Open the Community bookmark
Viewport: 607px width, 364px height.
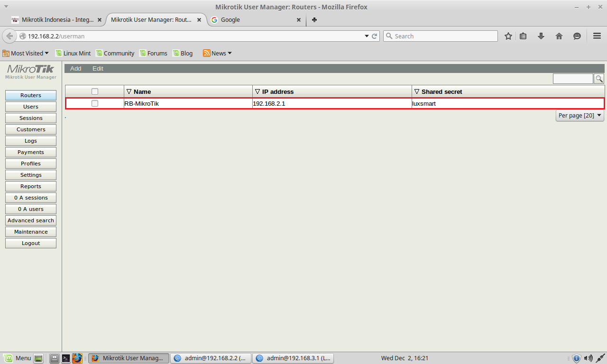[115, 54]
